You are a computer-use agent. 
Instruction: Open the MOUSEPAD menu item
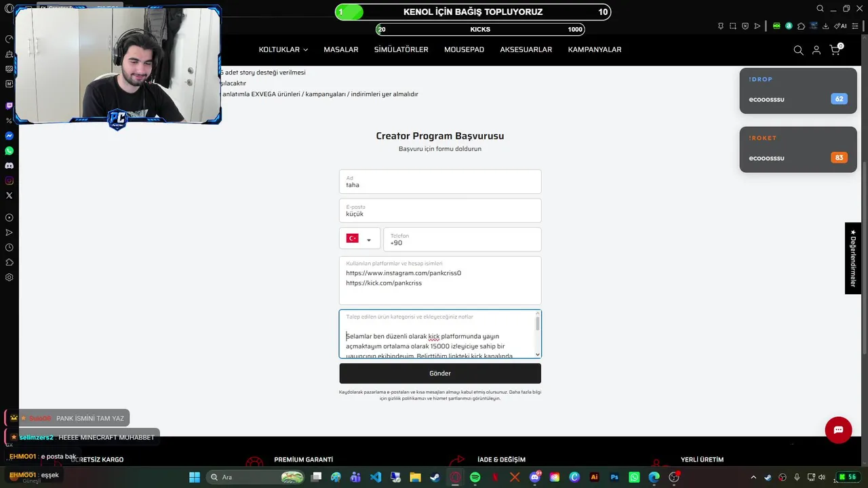(465, 49)
